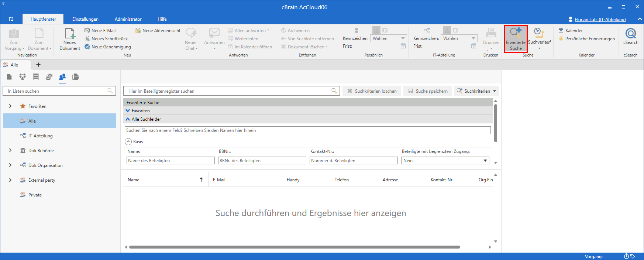Switch to the Einstellungen tab
644x260 pixels.
pos(85,19)
